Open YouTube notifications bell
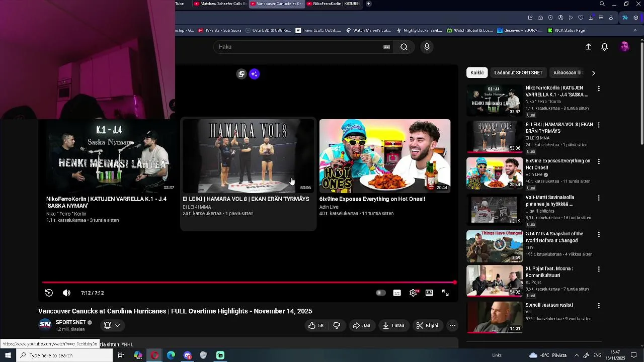The image size is (644, 362). pos(605,47)
